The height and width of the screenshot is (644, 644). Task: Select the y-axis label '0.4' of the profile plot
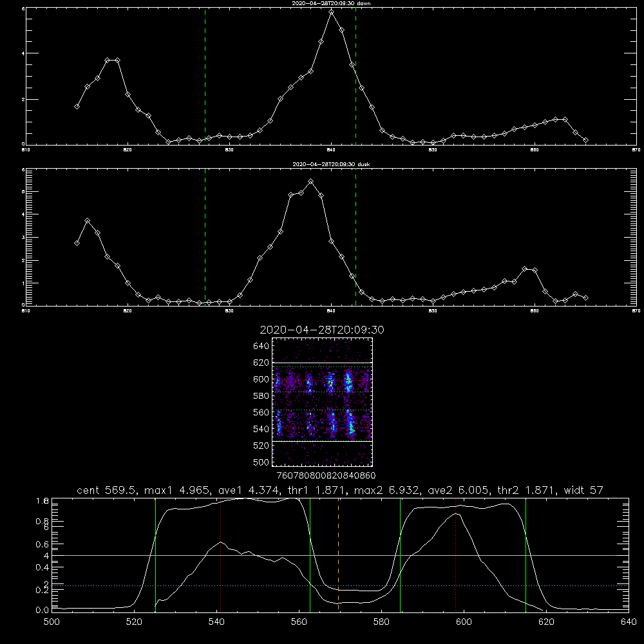click(43, 567)
